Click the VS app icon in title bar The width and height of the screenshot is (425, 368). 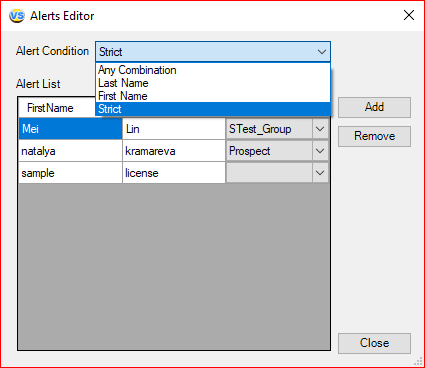coord(17,15)
